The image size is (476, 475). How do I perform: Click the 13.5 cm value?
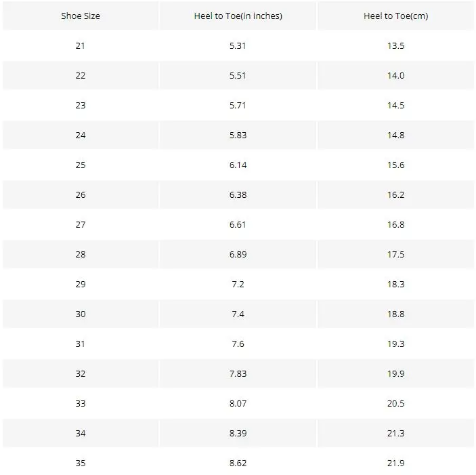click(x=395, y=46)
